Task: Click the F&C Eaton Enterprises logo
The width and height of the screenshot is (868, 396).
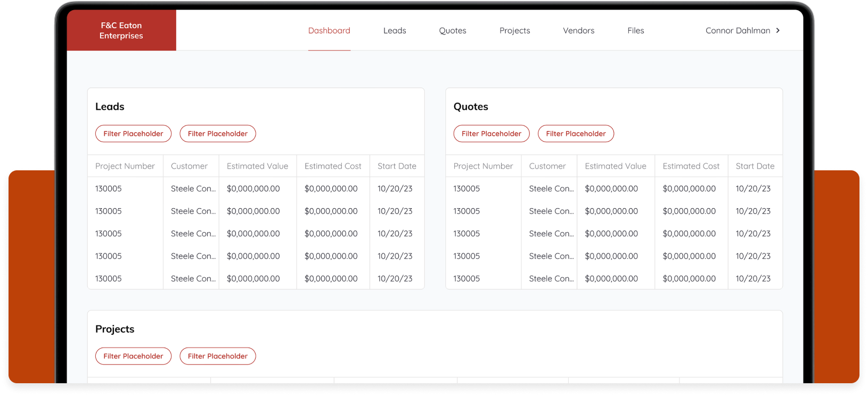Action: [121, 30]
